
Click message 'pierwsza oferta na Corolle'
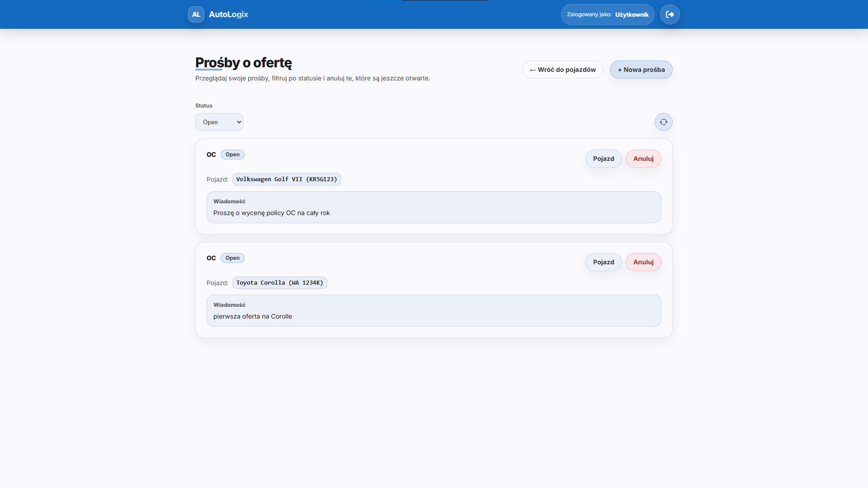pos(253,316)
